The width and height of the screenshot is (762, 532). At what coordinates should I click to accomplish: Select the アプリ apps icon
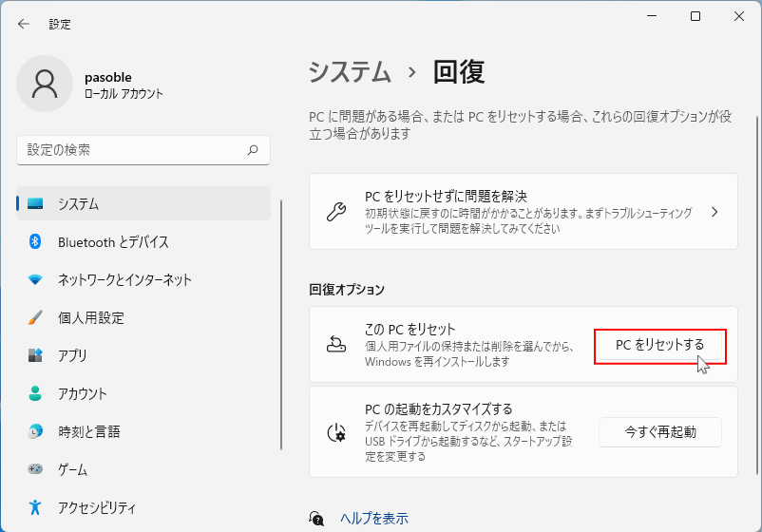(x=35, y=355)
